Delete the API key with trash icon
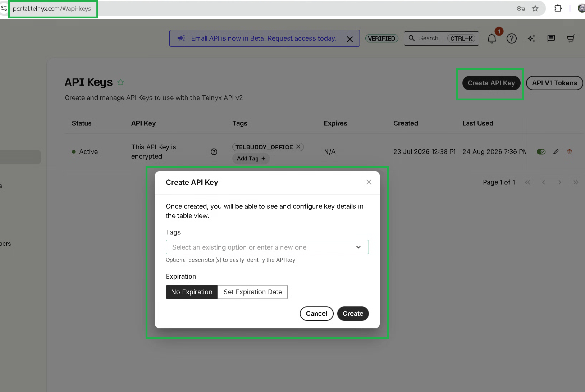The width and height of the screenshot is (585, 392). pyautogui.click(x=570, y=152)
